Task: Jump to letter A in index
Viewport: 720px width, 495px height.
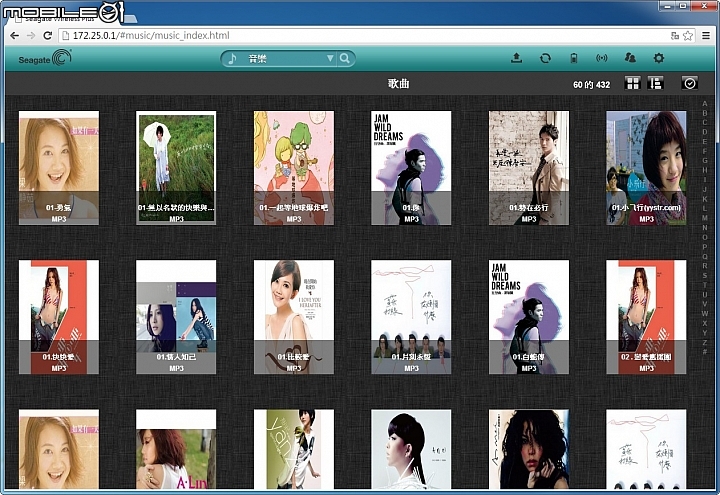Action: [x=705, y=103]
